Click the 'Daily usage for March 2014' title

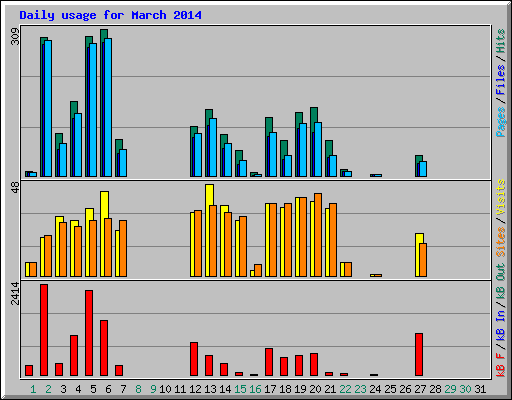110,15
